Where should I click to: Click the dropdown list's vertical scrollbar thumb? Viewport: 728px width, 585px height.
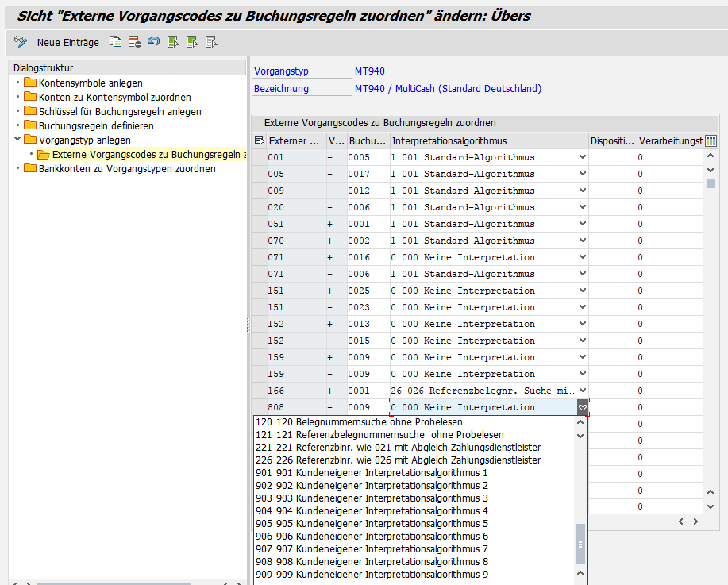[x=580, y=544]
